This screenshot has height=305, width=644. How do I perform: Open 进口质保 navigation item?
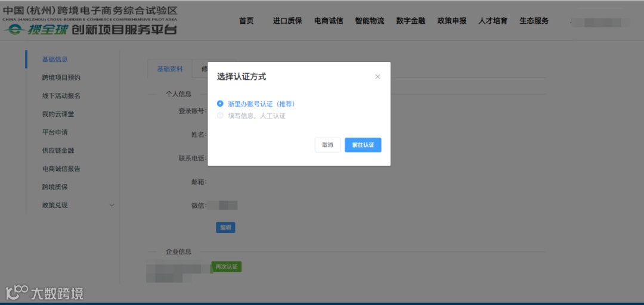287,21
